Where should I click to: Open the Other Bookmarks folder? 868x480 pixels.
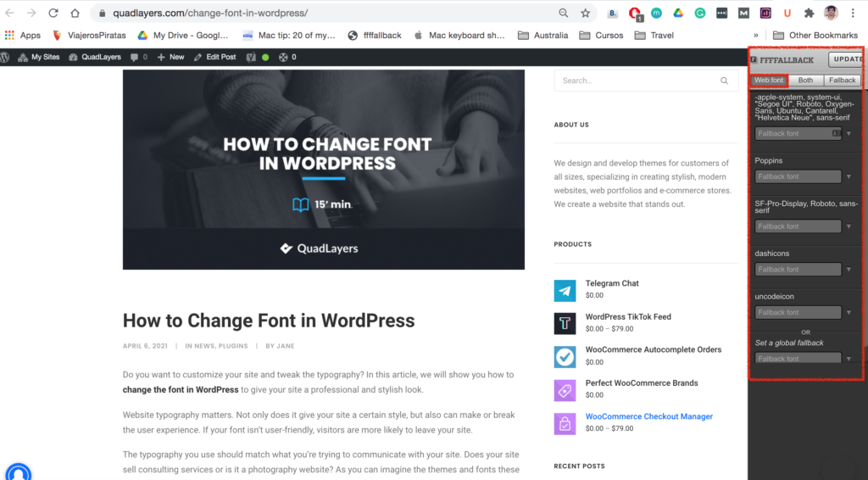click(x=815, y=35)
